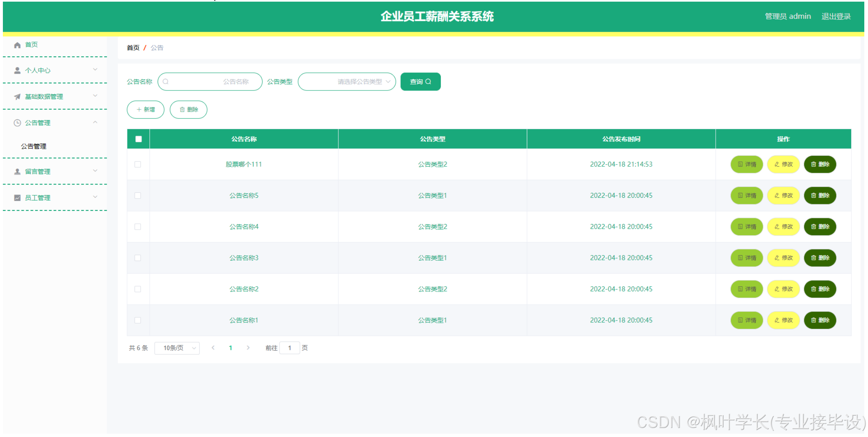
Task: Click the user icon beside 留言管理
Action: click(x=17, y=171)
